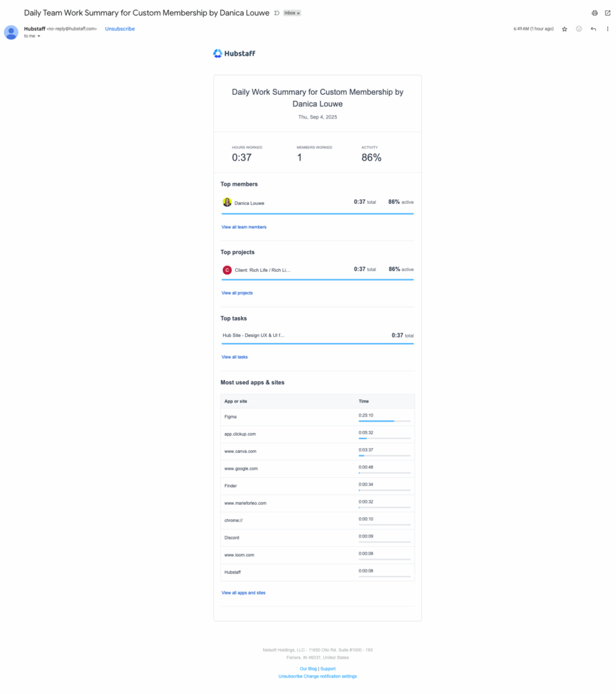The height and width of the screenshot is (694, 616).
Task: Click the no-reply@hubstaff.com address
Action: [72, 28]
